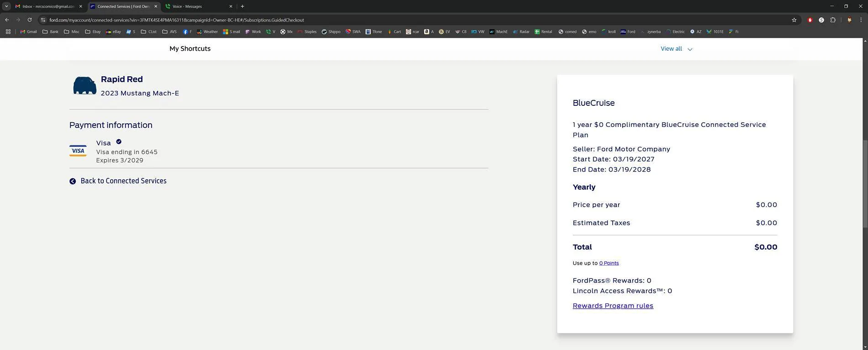
Task: Open the Rental bookmark
Action: [543, 32]
